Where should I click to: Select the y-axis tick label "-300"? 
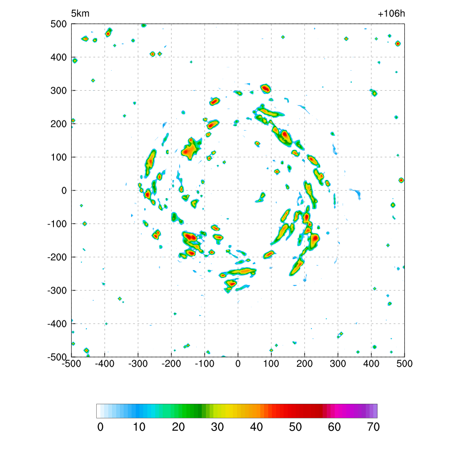coord(57,291)
